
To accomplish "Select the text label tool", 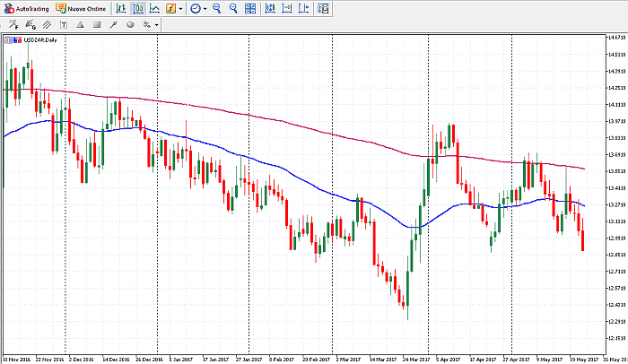I will pyautogui.click(x=65, y=24).
